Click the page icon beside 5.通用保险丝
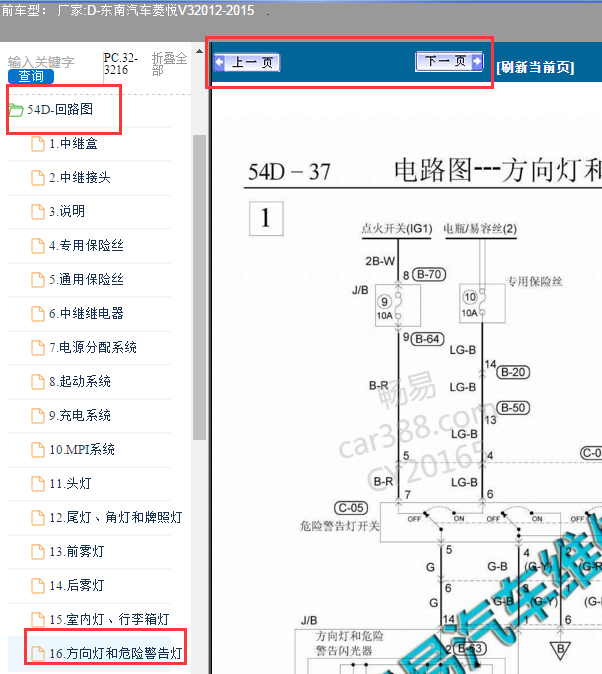The height and width of the screenshot is (674, 602). (38, 280)
